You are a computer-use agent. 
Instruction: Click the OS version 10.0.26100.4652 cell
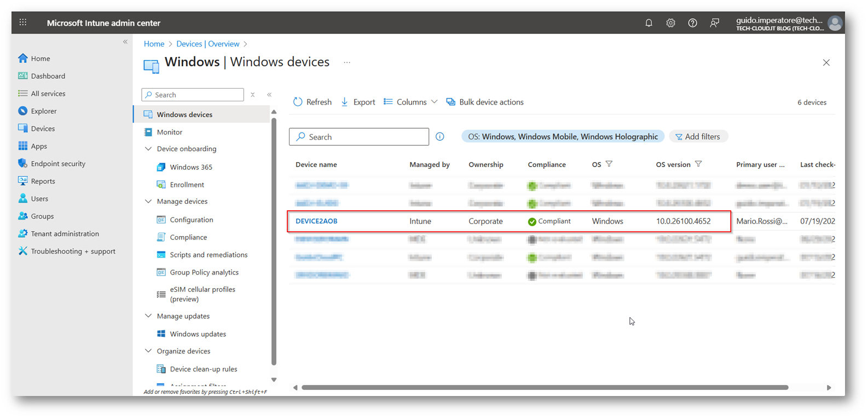click(x=684, y=221)
